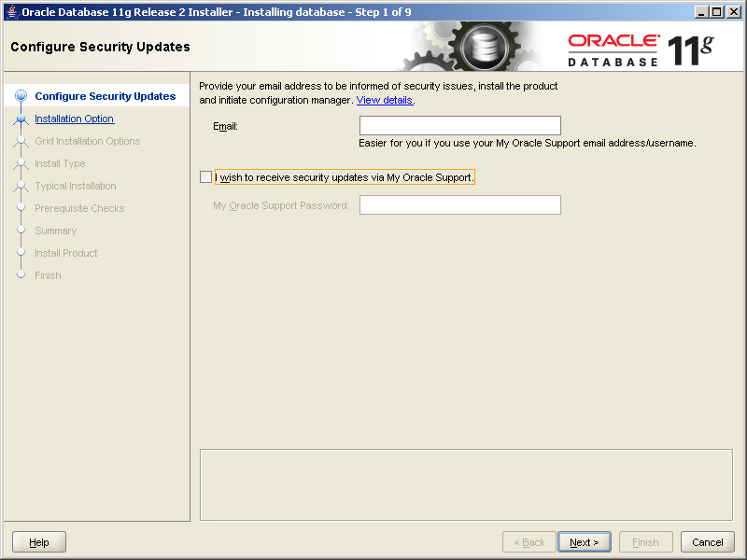Screen dimensions: 747x560
Task: Select Configure Security Updates step
Action: (x=106, y=96)
